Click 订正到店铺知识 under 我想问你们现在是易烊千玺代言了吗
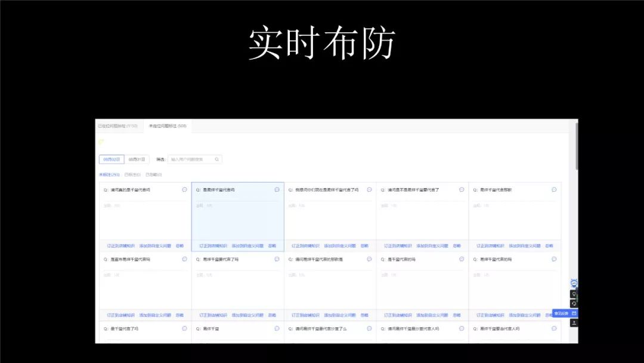The image size is (644, 363). pyautogui.click(x=305, y=246)
